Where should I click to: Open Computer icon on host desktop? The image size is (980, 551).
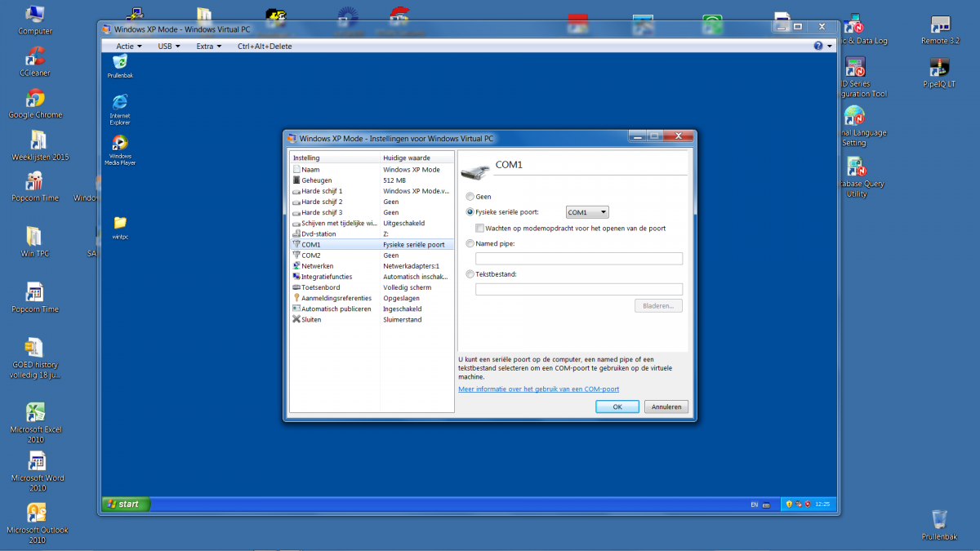click(35, 20)
